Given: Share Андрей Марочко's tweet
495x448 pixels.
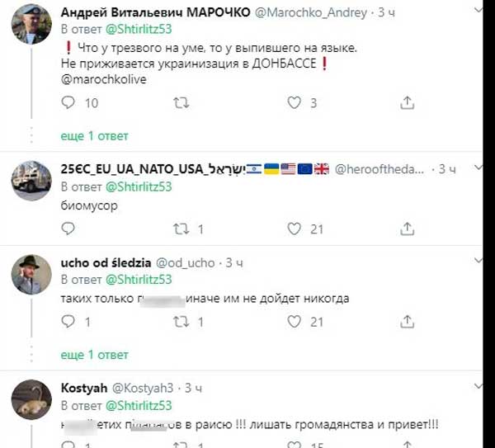Looking at the screenshot, I should pos(406,103).
